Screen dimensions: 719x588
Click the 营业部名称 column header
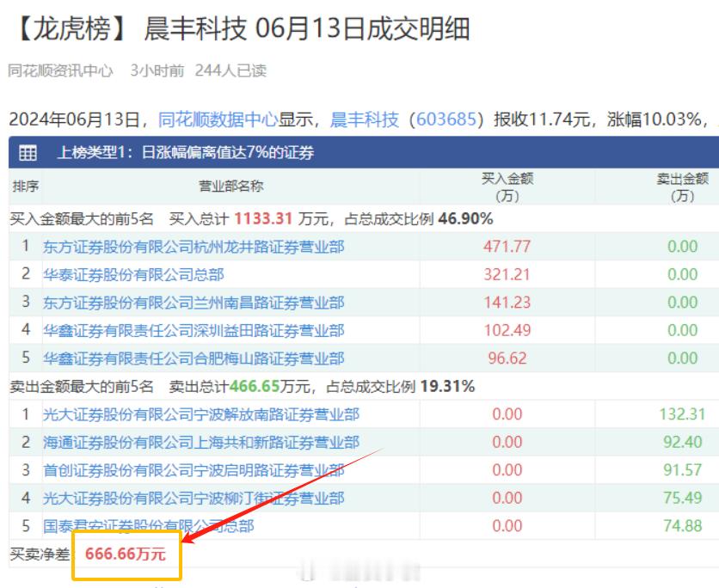[x=230, y=186]
